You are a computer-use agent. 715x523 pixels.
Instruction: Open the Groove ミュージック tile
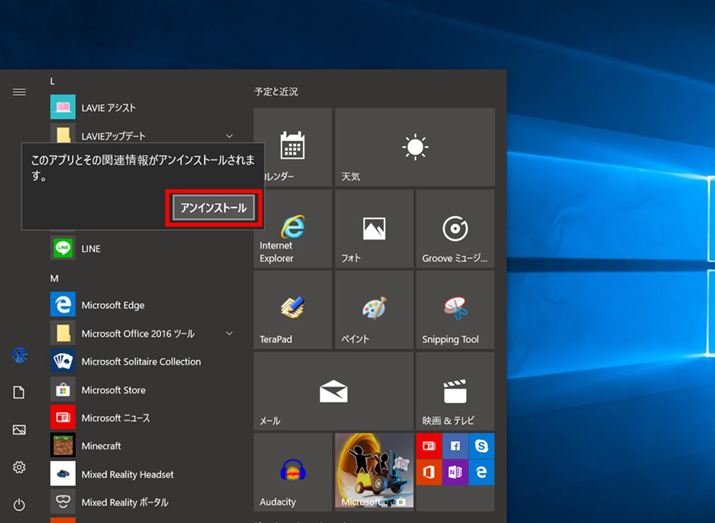[454, 229]
